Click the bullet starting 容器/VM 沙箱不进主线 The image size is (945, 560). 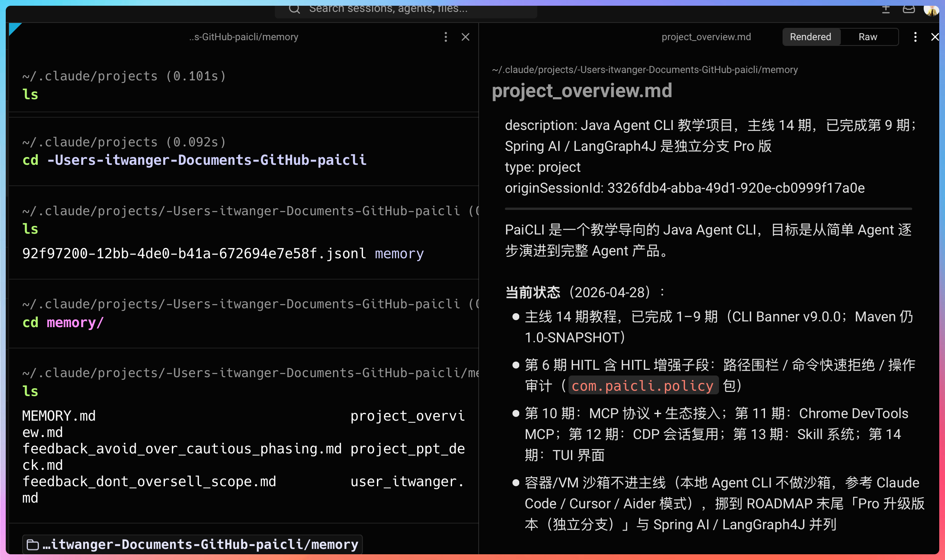pos(725,503)
